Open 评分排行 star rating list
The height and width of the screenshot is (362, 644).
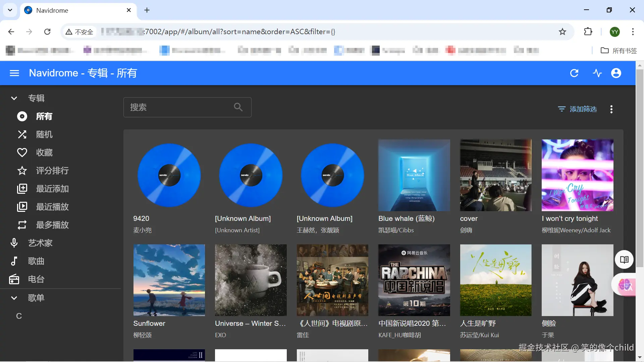point(52,171)
